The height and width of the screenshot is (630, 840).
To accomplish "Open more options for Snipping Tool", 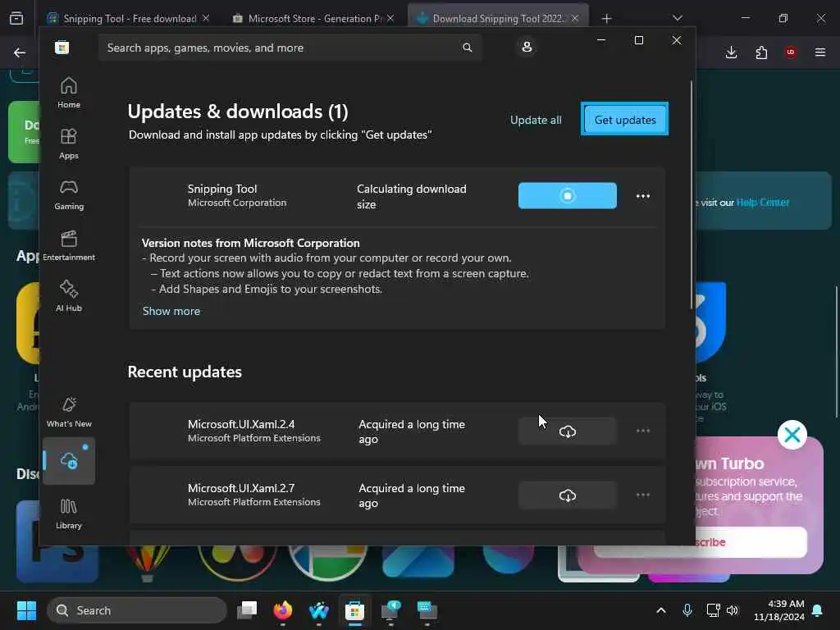I will 643,196.
